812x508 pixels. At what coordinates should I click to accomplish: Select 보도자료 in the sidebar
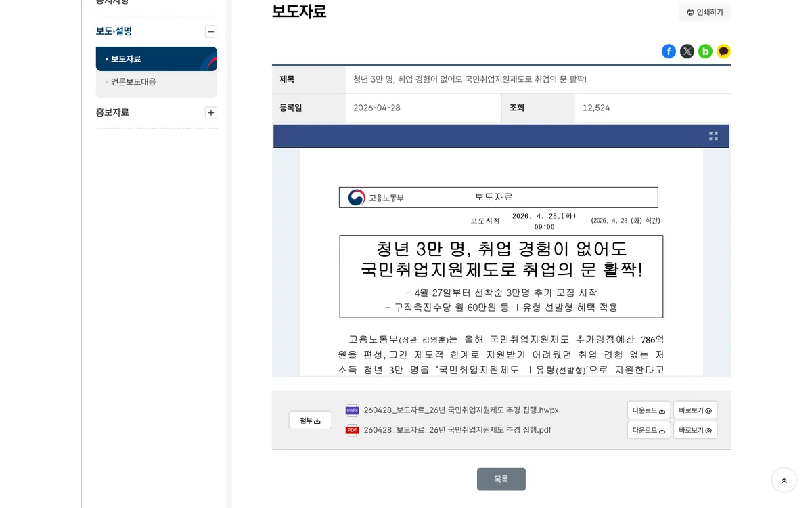156,59
